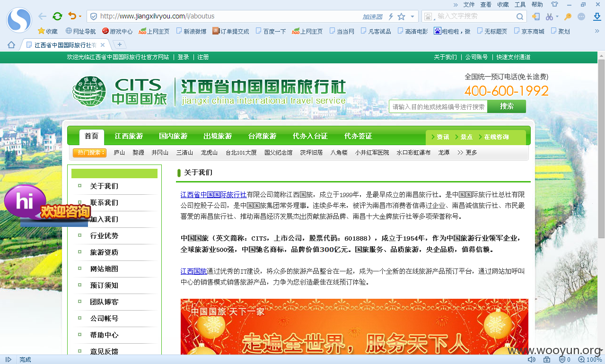
Task: Click the orange undo closed-tab arrow
Action: pyautogui.click(x=72, y=16)
